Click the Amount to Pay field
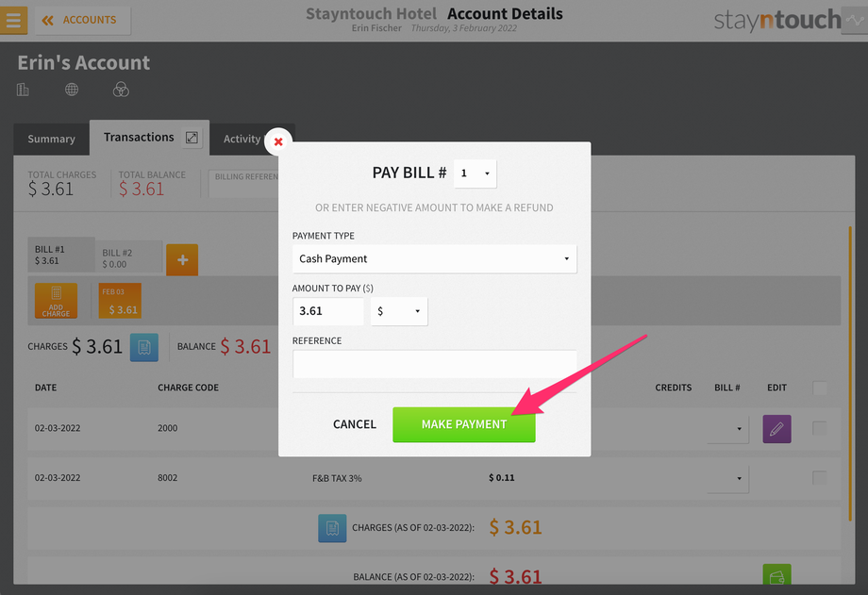The width and height of the screenshot is (868, 595). pos(328,311)
